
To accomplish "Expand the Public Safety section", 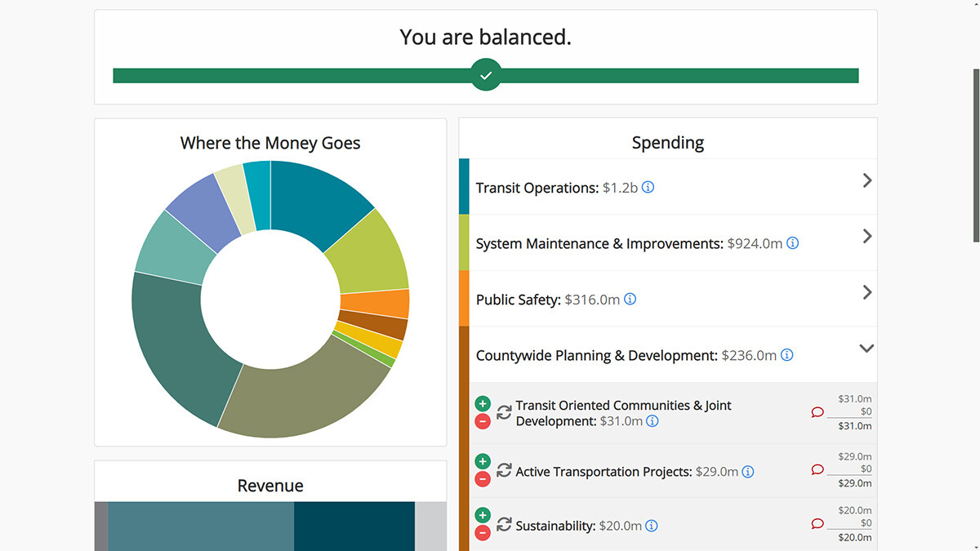I will click(x=866, y=291).
